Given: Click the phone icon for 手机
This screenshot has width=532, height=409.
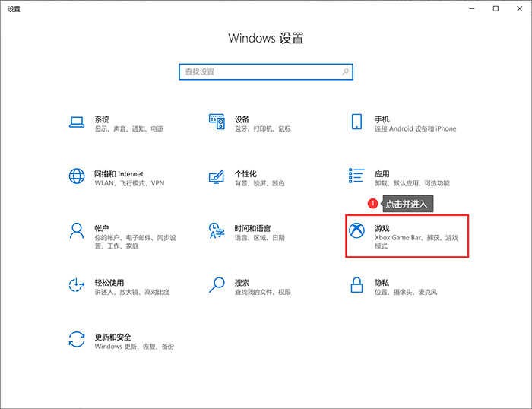Looking at the screenshot, I should point(356,122).
